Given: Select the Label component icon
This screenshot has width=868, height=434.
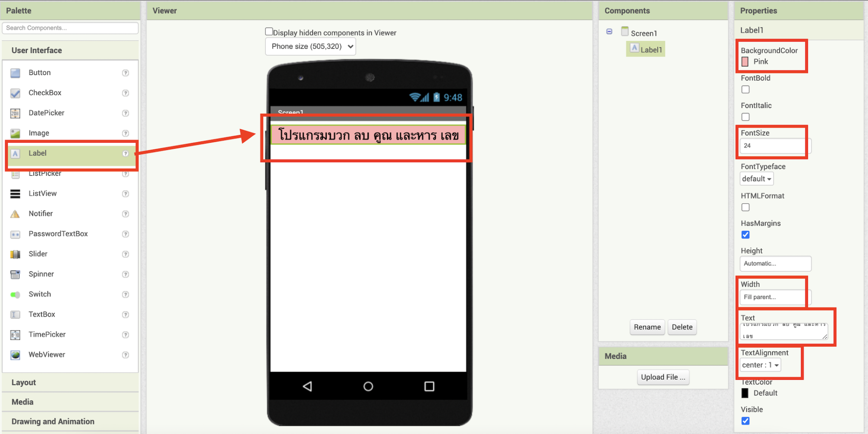Looking at the screenshot, I should (15, 154).
